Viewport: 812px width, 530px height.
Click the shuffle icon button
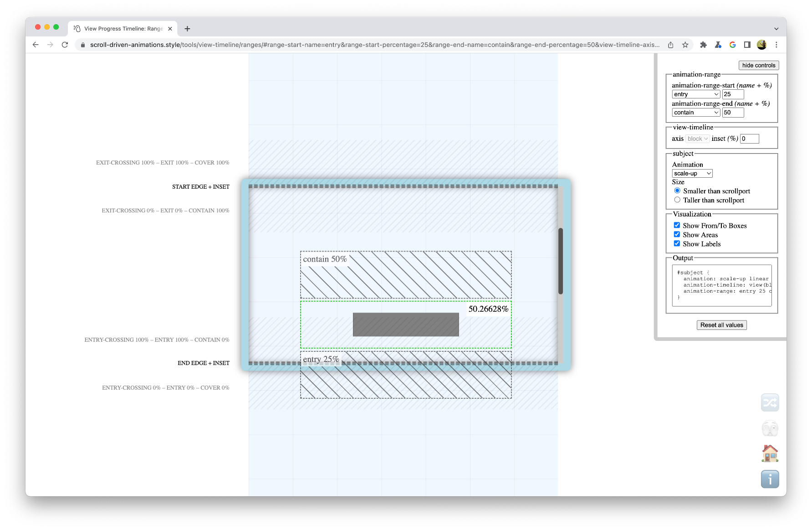click(770, 402)
